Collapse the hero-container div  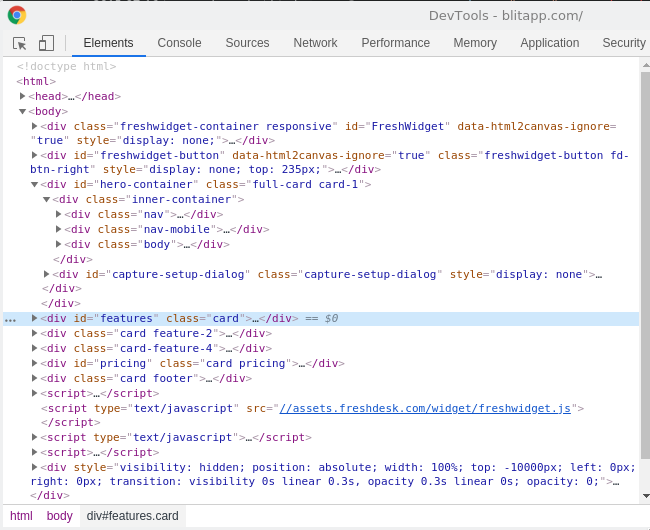(35, 184)
